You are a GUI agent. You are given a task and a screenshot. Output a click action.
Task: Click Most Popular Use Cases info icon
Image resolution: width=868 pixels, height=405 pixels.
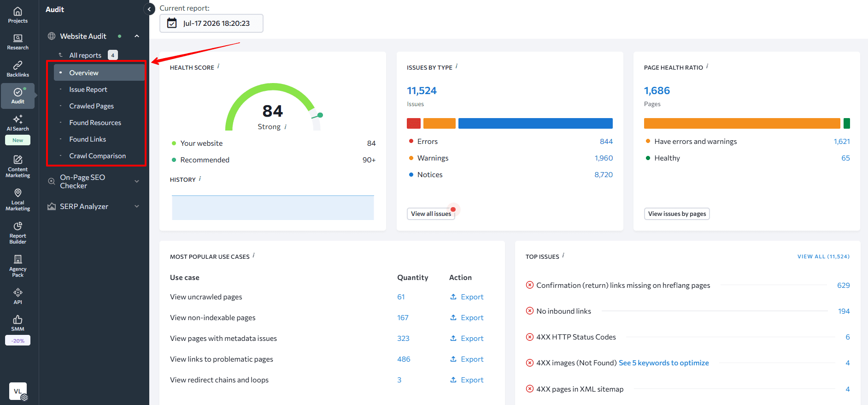pos(254,256)
